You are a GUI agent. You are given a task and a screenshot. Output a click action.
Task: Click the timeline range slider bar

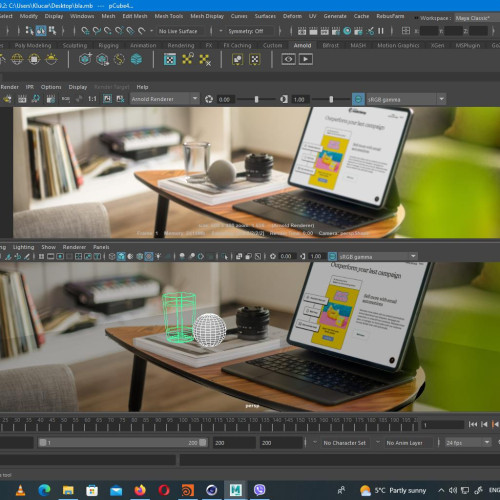(123, 443)
